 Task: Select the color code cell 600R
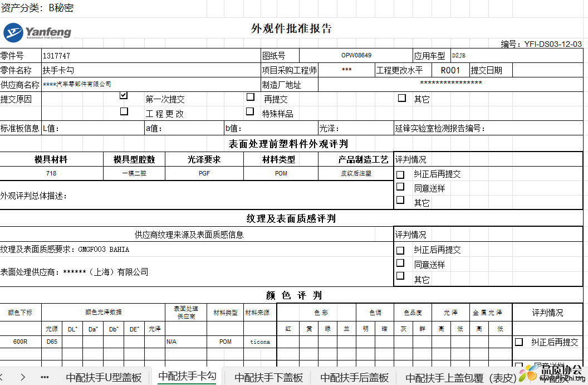[20, 342]
